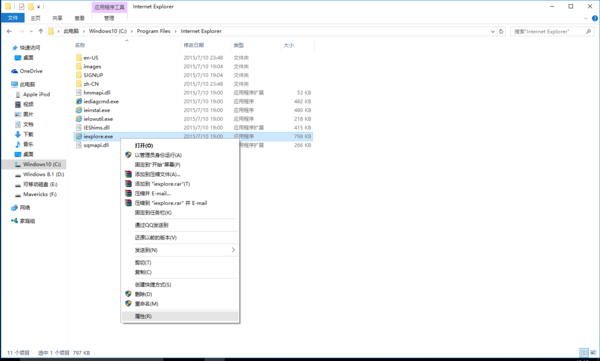This screenshot has height=361, width=600.
Task: Open the quick access toolbar customize dropdown
Action: coord(38,7)
